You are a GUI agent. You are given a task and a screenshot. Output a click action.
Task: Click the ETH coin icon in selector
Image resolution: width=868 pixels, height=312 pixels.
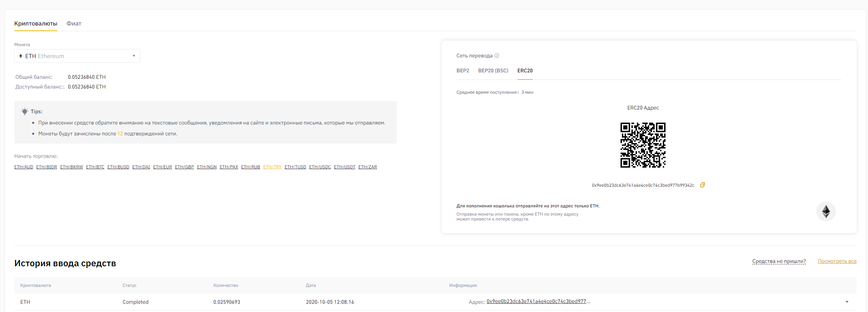(21, 56)
